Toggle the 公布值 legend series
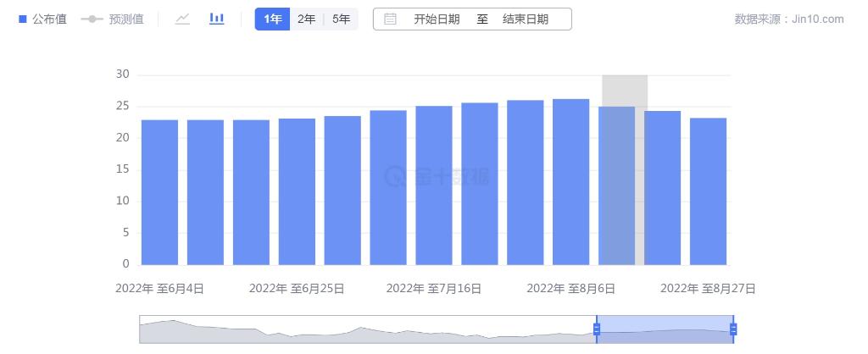The height and width of the screenshot is (354, 868). pos(42,19)
